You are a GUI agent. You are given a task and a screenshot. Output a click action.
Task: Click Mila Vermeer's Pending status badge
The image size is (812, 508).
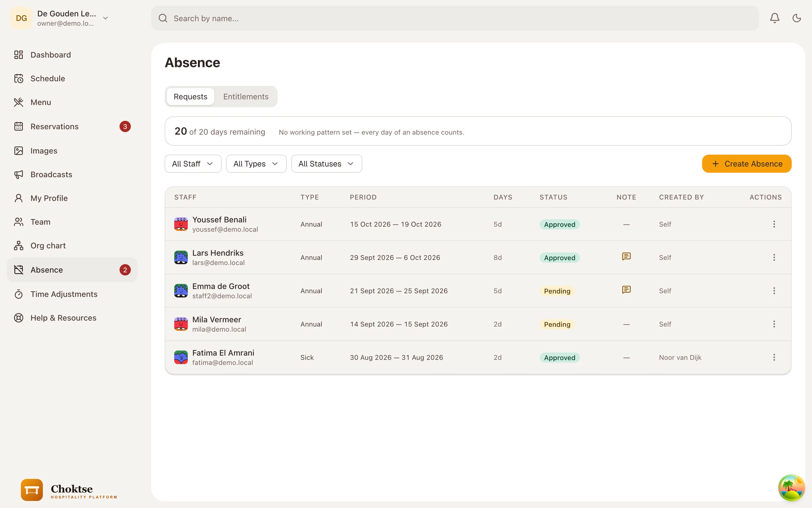coord(557,324)
